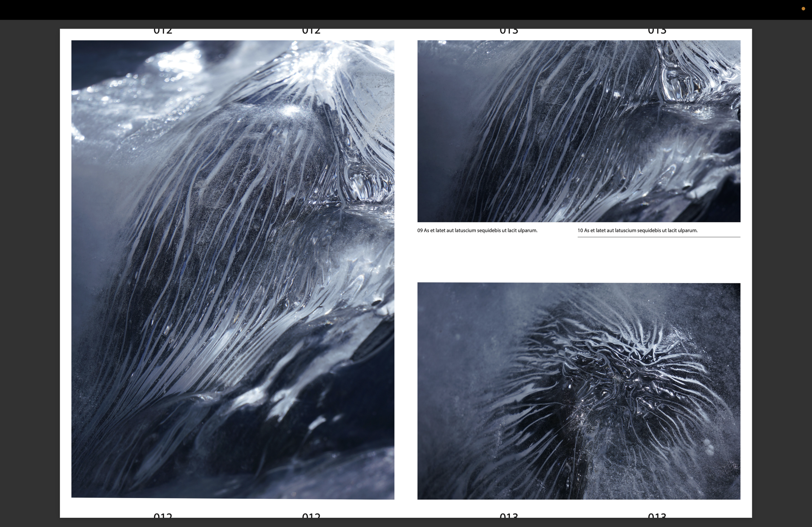The height and width of the screenshot is (527, 812).
Task: Click the rule line under caption 10
Action: click(x=658, y=237)
